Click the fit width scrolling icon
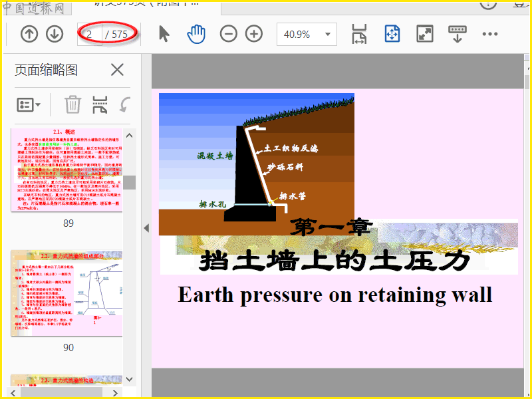Screen dimensions: 532x399 tap(359, 34)
